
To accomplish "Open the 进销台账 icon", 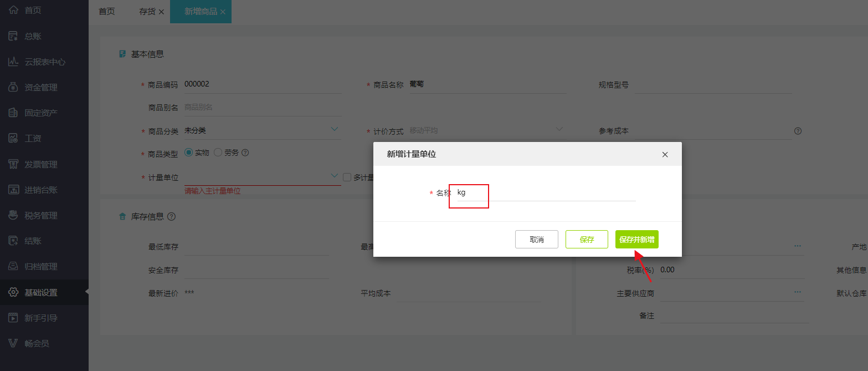I will [14, 190].
